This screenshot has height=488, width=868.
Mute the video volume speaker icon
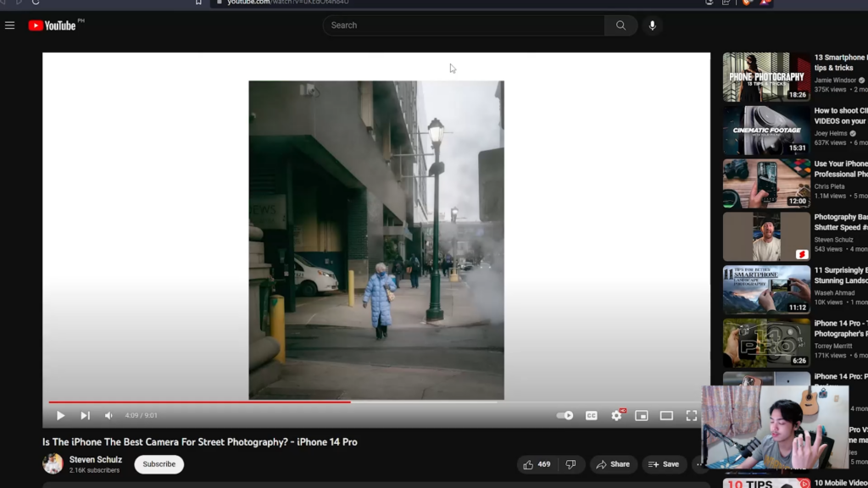pyautogui.click(x=108, y=415)
